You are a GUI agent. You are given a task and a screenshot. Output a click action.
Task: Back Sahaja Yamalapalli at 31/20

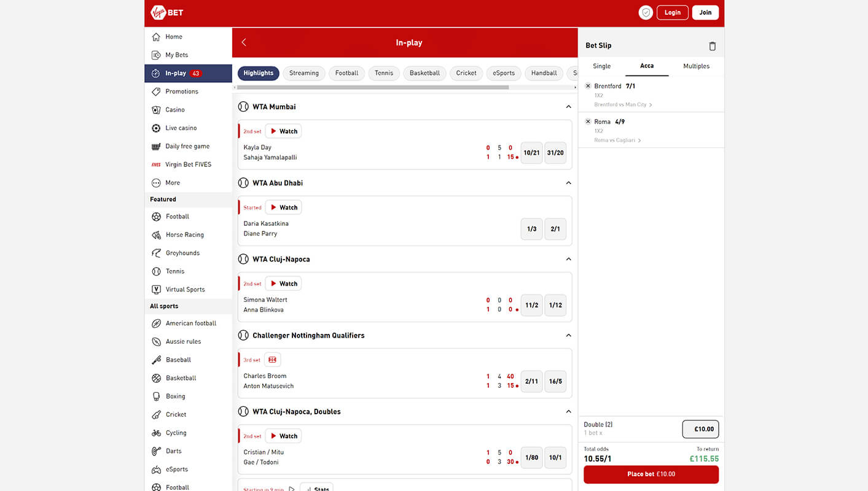pyautogui.click(x=555, y=153)
